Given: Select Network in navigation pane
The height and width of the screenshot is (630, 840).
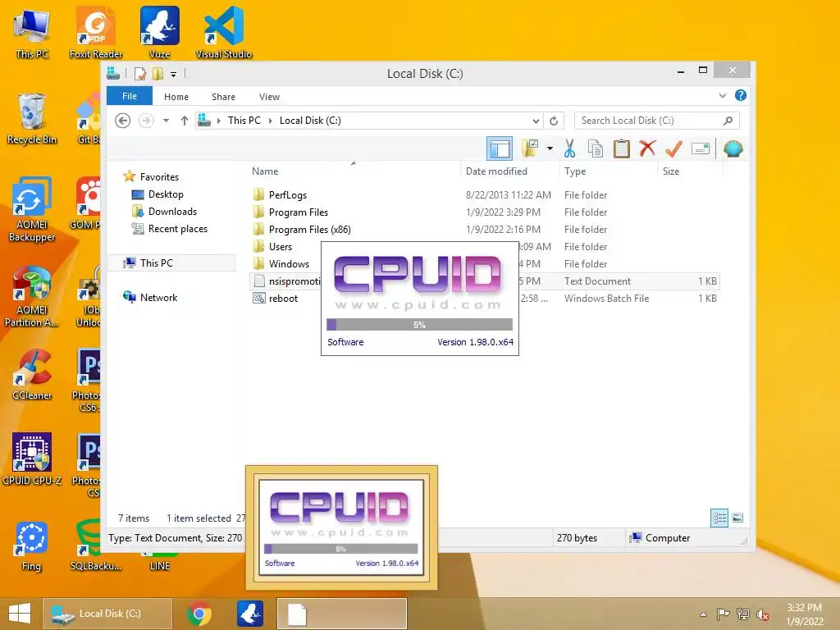Looking at the screenshot, I should pyautogui.click(x=158, y=298).
